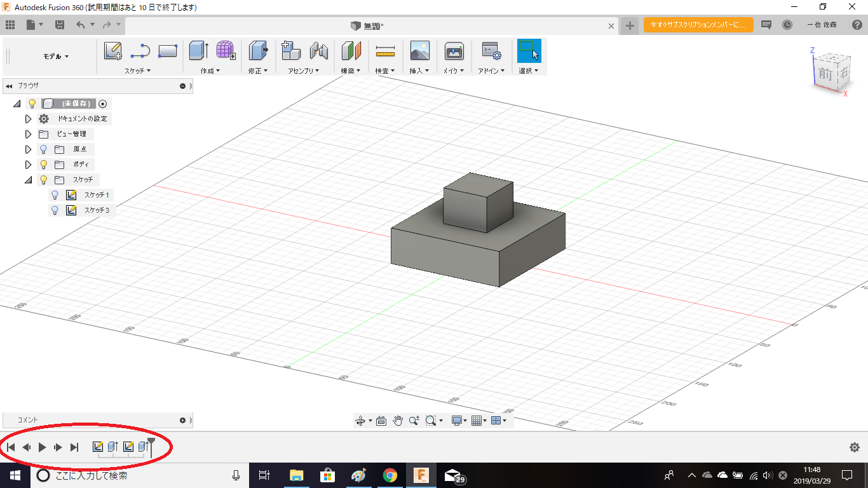
Task: Save the document with the floppy icon
Action: tap(60, 25)
